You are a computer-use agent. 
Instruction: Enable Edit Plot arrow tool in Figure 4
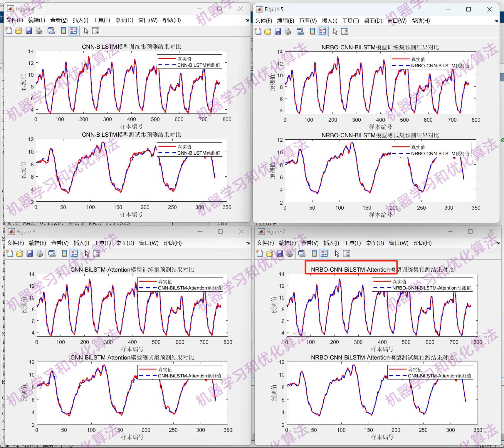click(86, 31)
